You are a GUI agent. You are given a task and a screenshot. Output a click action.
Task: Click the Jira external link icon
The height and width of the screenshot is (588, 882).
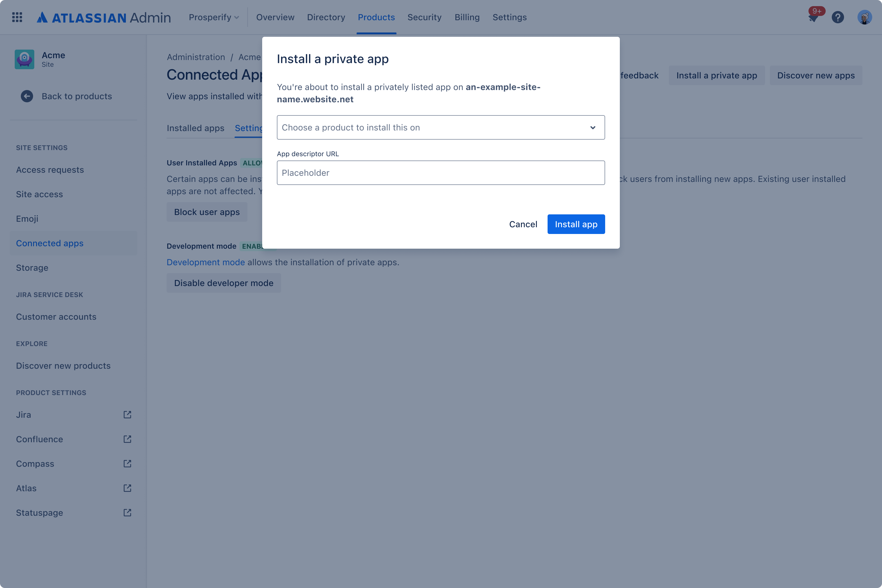(x=127, y=415)
